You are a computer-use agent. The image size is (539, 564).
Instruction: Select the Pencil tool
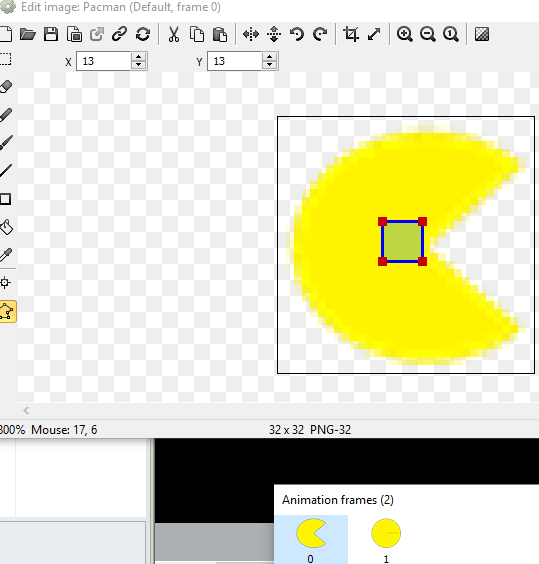pyautogui.click(x=6, y=115)
